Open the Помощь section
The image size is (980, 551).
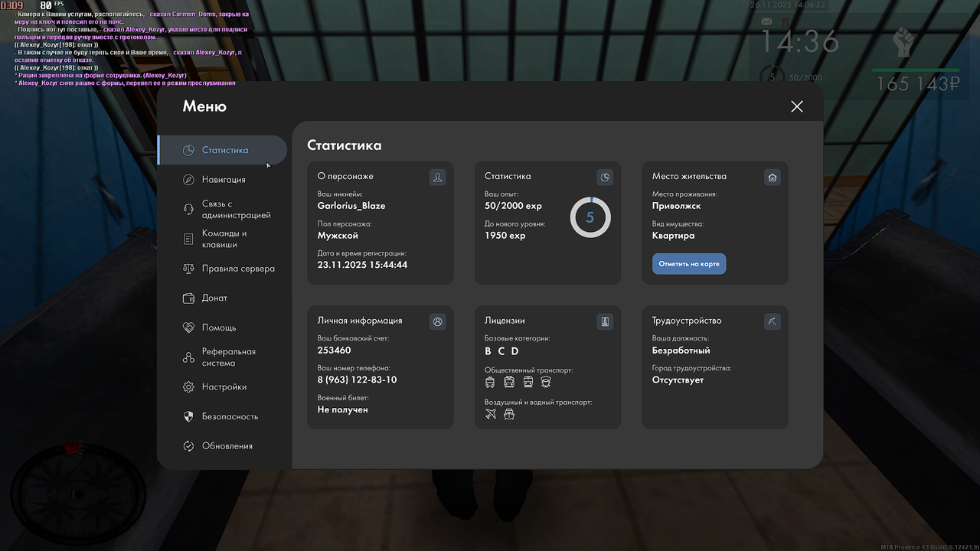point(222,328)
